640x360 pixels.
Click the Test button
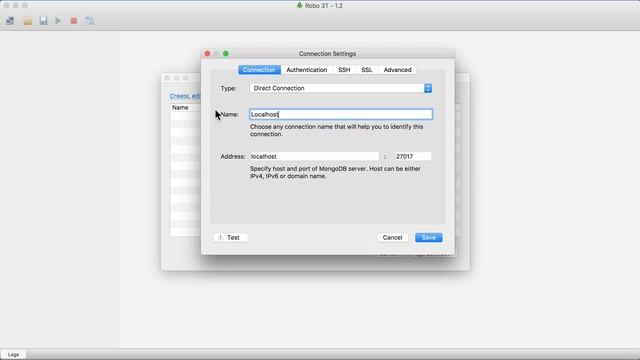tap(230, 238)
